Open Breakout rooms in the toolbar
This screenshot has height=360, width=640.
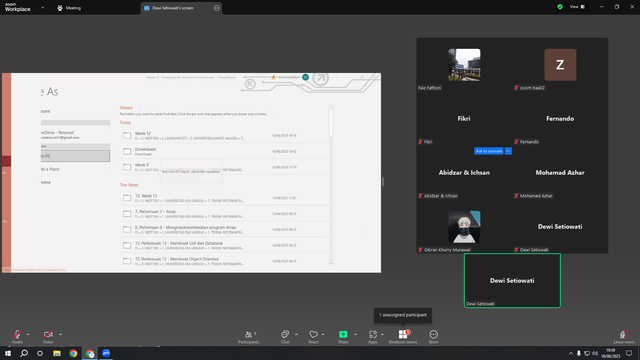pyautogui.click(x=403, y=336)
